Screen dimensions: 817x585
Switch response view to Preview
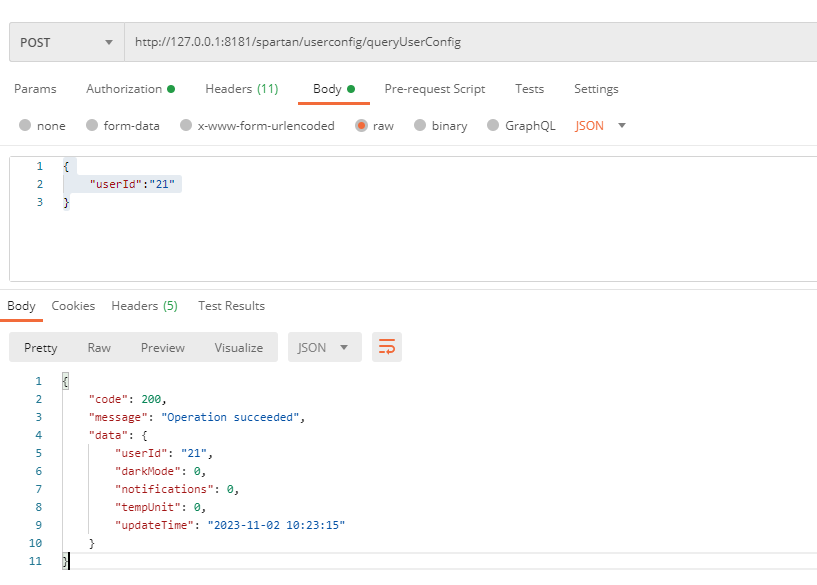(162, 348)
